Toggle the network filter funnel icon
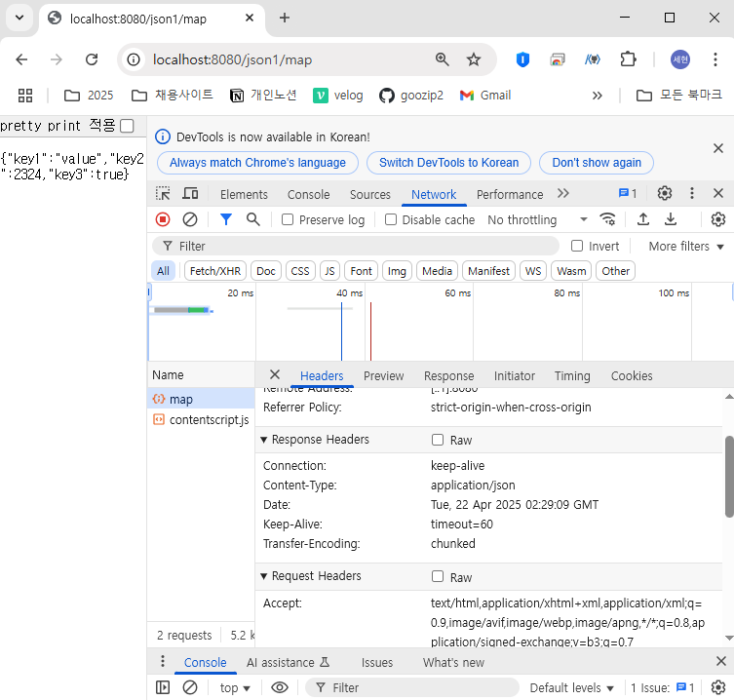 tap(226, 219)
